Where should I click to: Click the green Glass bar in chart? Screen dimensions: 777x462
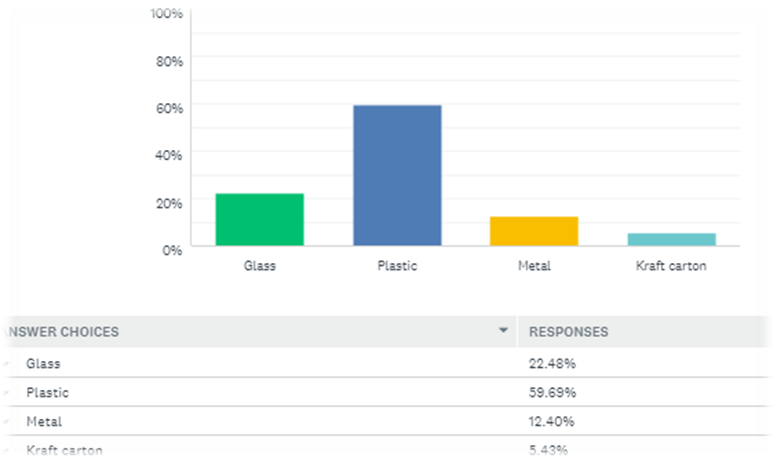(x=259, y=220)
